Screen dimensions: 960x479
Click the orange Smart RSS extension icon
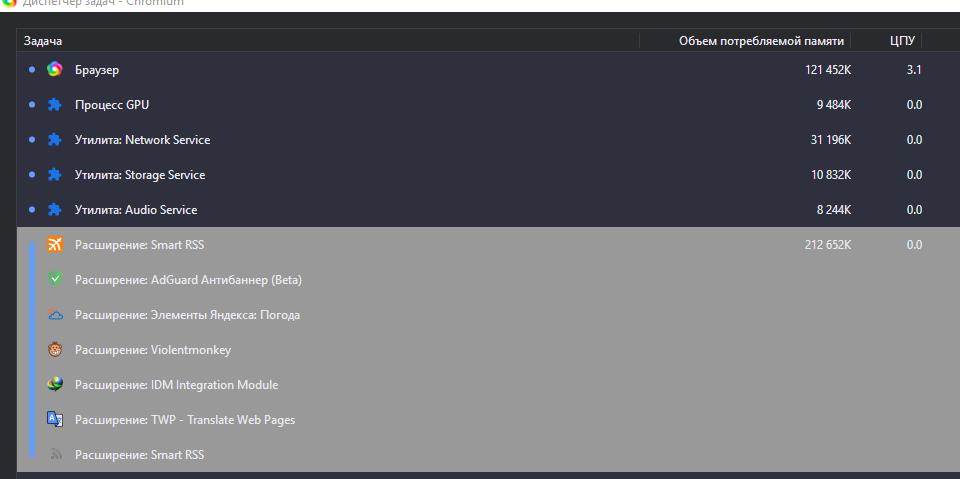[55, 245]
